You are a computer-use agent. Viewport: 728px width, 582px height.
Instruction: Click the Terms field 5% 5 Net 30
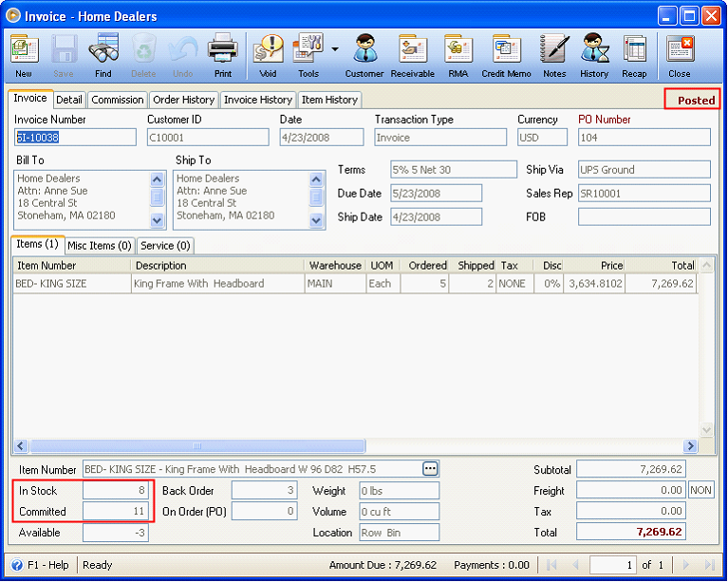454,170
